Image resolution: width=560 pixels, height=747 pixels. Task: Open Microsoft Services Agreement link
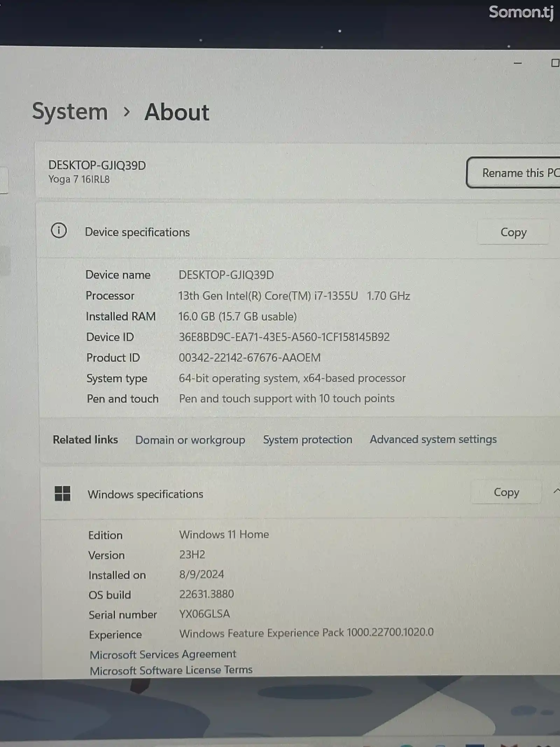coord(163,654)
